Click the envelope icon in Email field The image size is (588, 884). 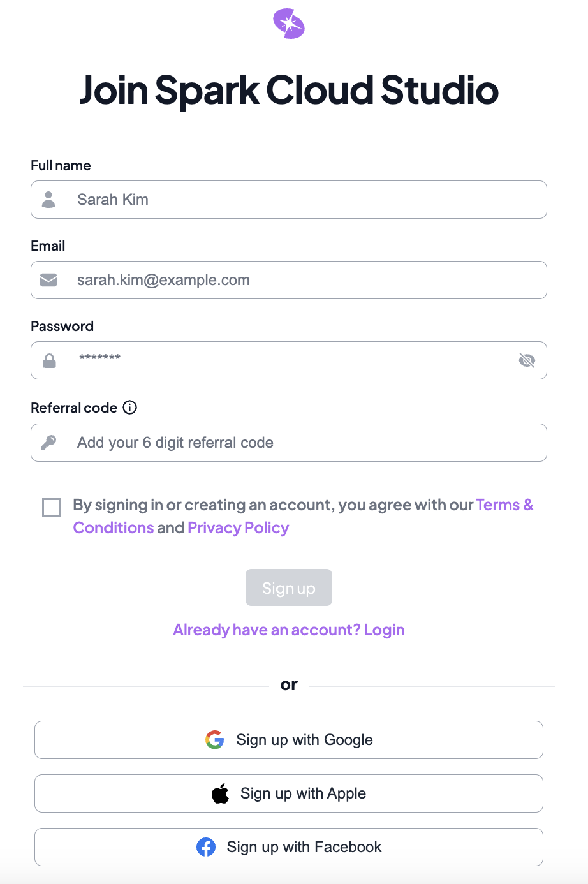48,279
